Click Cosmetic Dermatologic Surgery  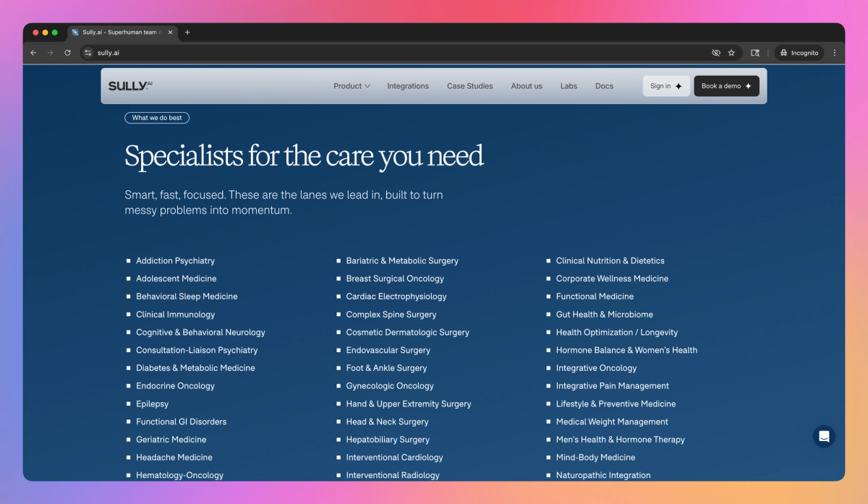point(408,333)
